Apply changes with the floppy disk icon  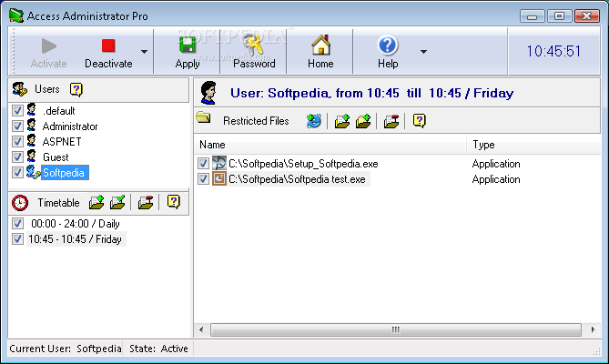188,53
